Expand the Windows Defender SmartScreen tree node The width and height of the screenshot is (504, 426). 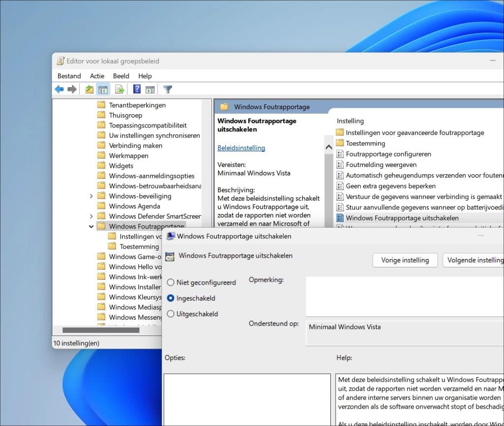click(x=91, y=216)
